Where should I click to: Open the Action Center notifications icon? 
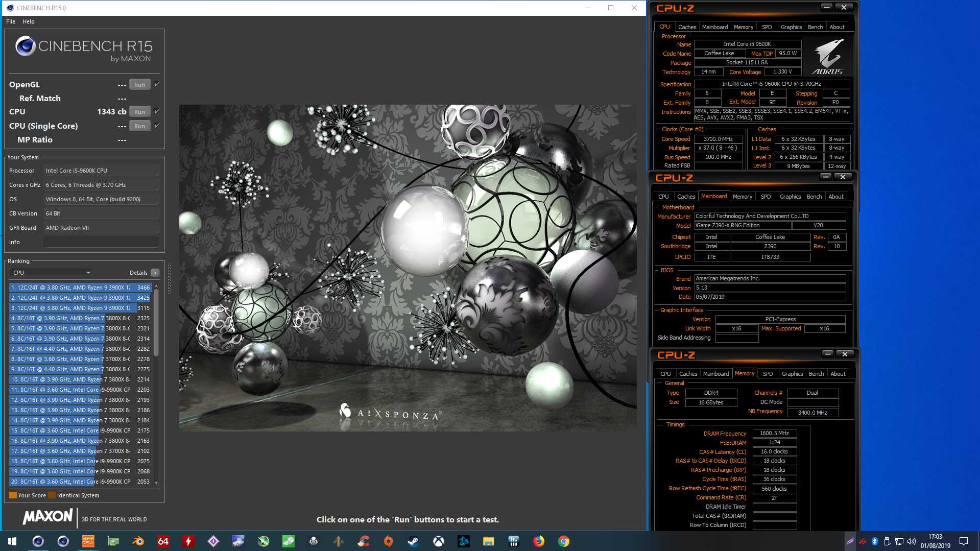tap(964, 541)
